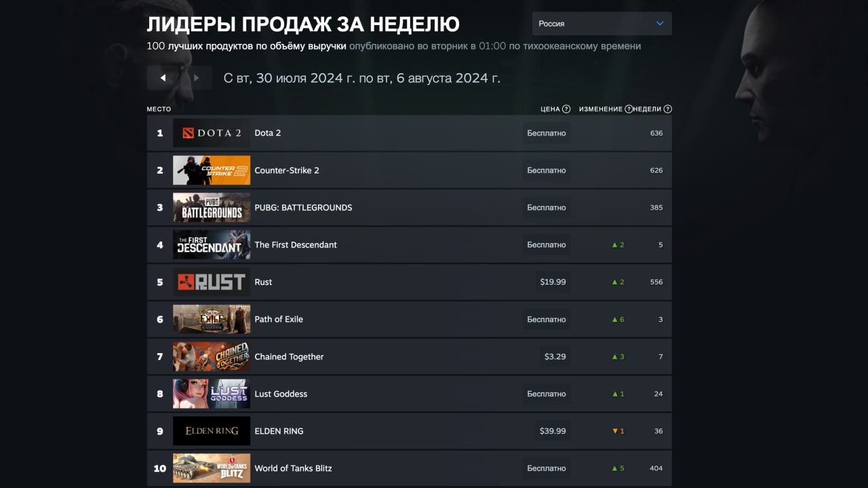Click the Counter-Strike 2 title text
This screenshot has height=488, width=868.
pos(287,170)
